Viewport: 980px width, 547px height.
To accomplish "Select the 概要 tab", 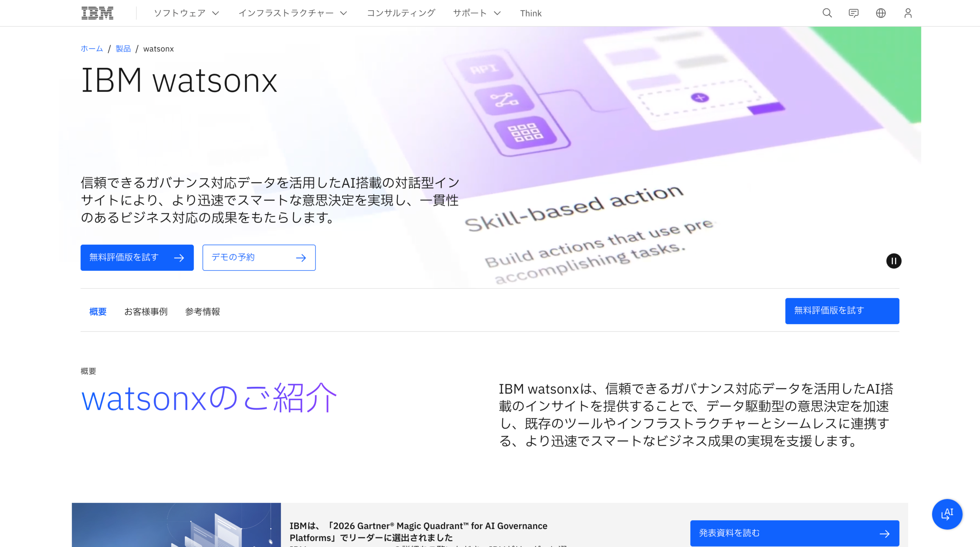I will coord(98,311).
